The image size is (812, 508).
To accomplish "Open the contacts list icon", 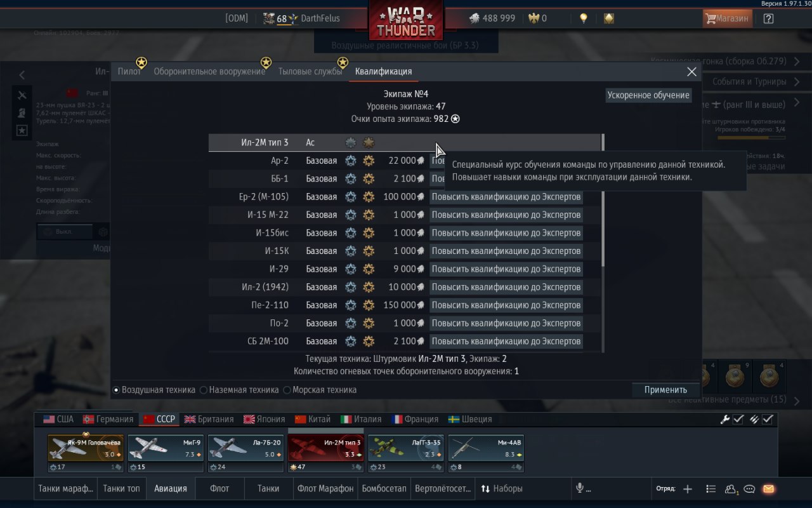I will tap(711, 489).
